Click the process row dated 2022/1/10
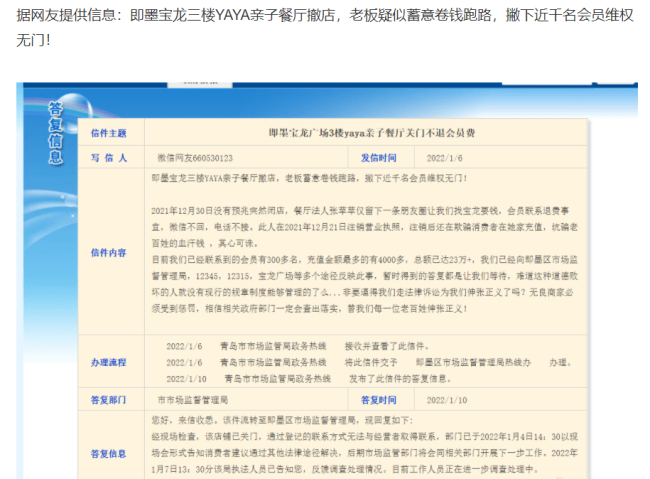The width and height of the screenshot is (650, 479). (x=309, y=379)
